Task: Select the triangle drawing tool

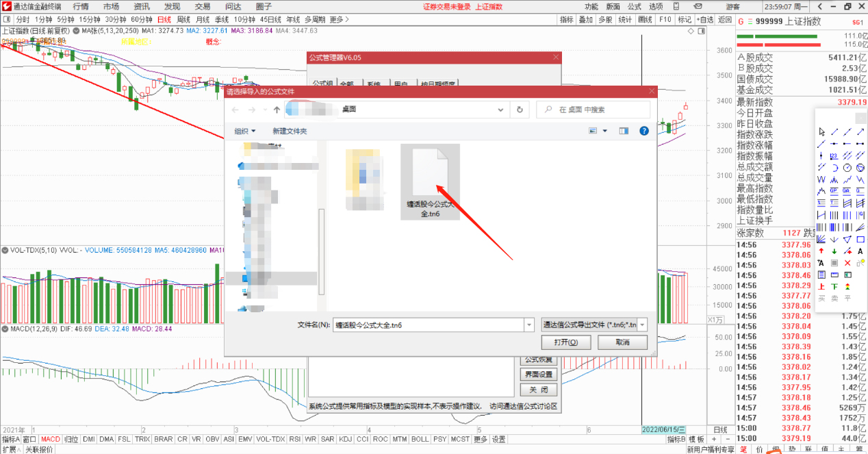Action: pos(847,239)
